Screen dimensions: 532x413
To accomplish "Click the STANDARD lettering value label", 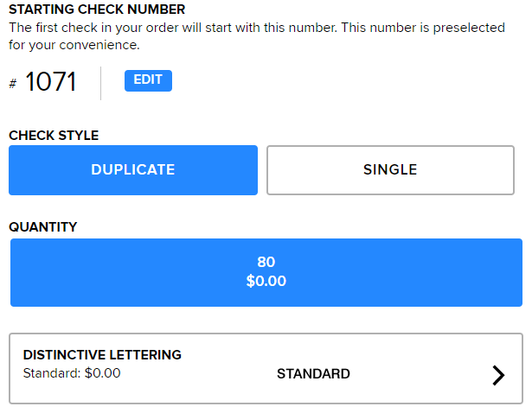I will pos(313,374).
